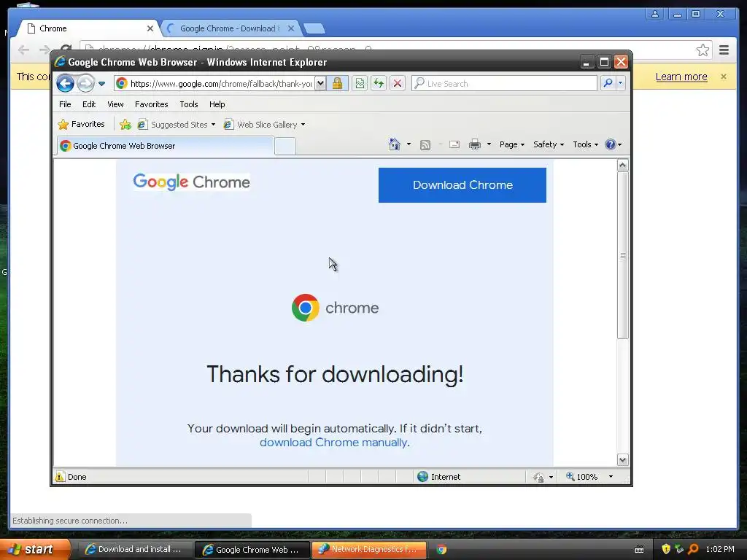Click the IE scrollbar down arrow
Viewport: 747px width, 560px height.
coord(623,459)
